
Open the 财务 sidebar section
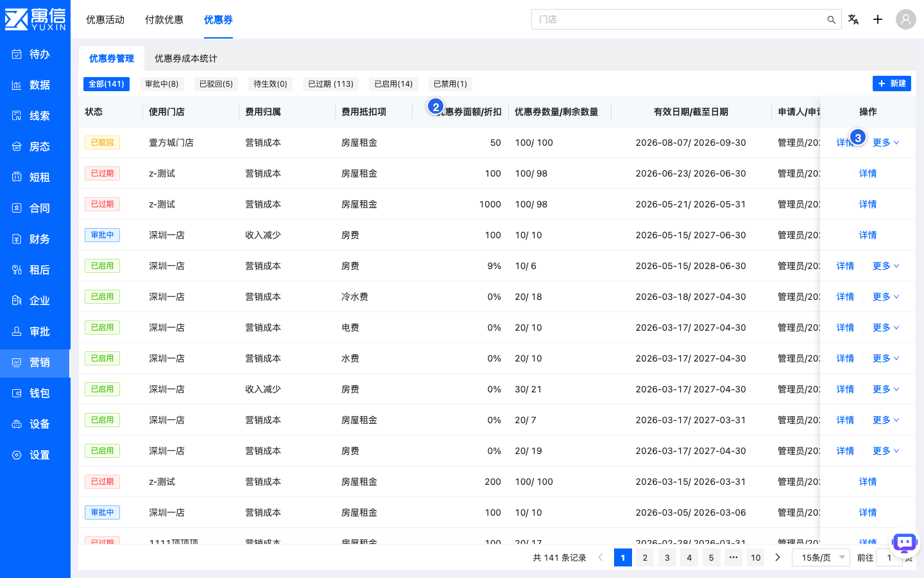pos(35,239)
